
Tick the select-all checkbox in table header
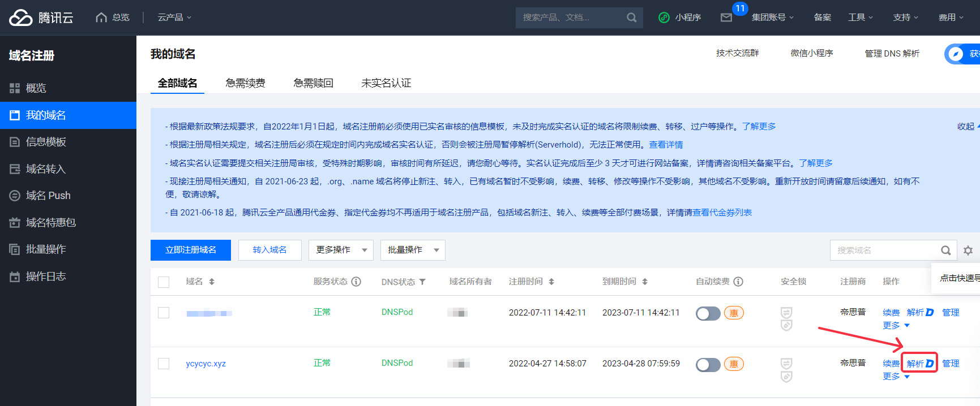164,282
